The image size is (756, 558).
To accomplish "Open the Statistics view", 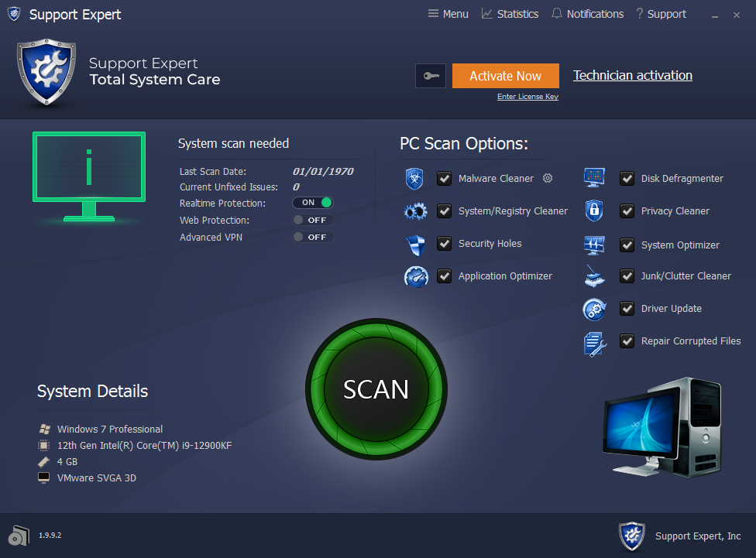I will pos(510,14).
